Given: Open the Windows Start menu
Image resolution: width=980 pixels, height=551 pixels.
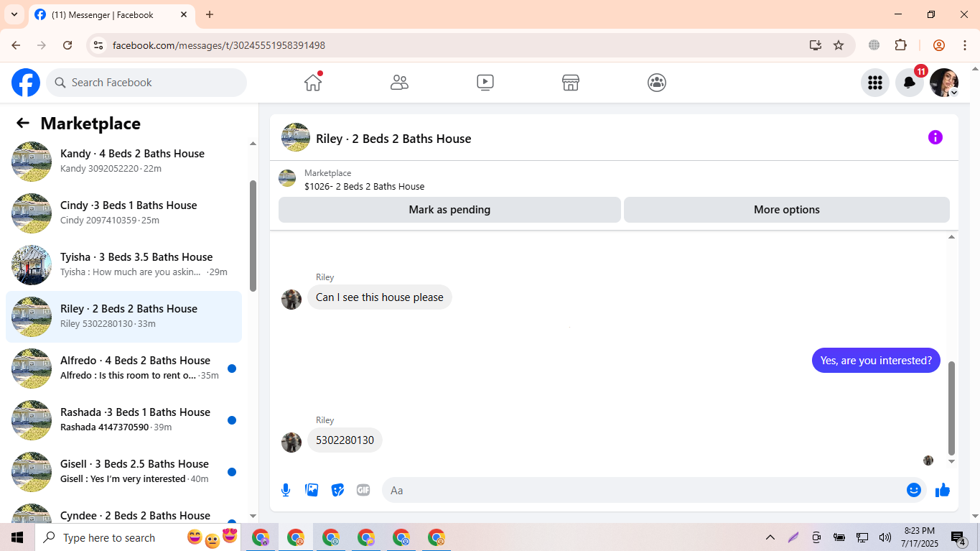Looking at the screenshot, I should point(17,537).
